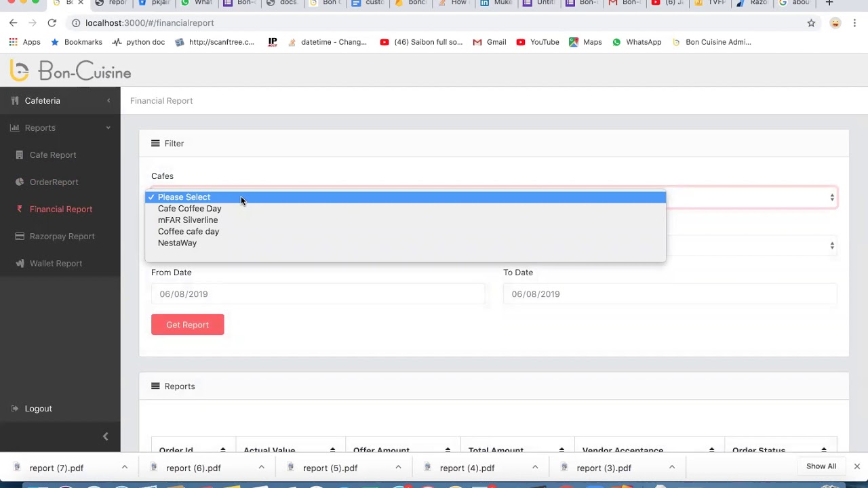
Task: Open the Chrome three-dot menu
Action: (x=854, y=23)
